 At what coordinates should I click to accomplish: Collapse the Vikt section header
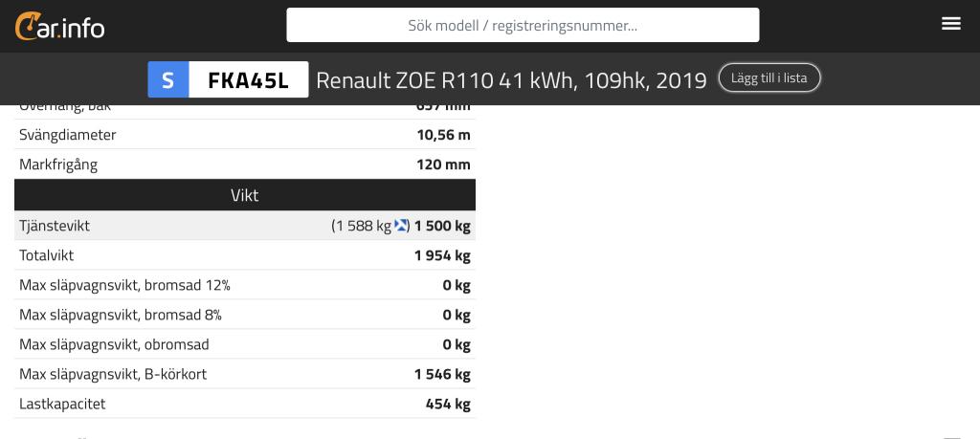245,195
